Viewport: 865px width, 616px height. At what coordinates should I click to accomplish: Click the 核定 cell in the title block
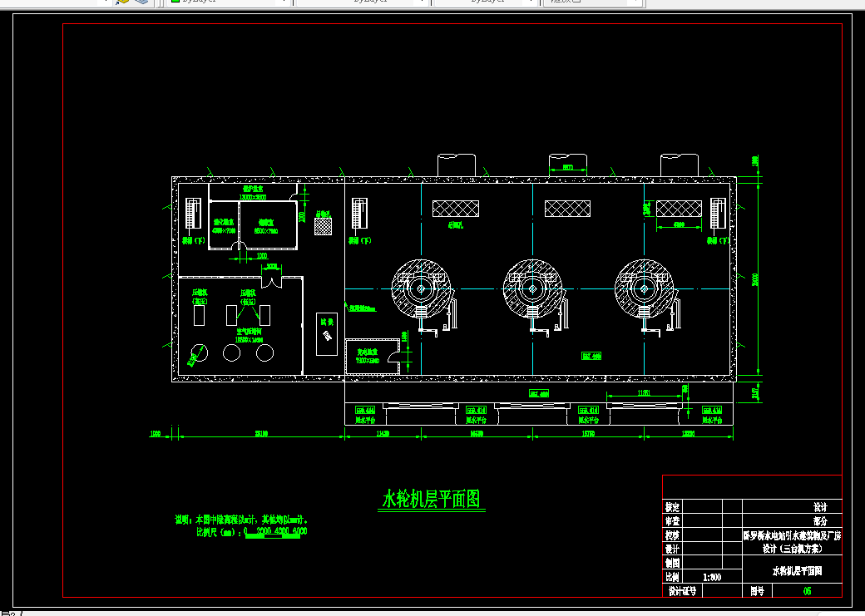(673, 507)
